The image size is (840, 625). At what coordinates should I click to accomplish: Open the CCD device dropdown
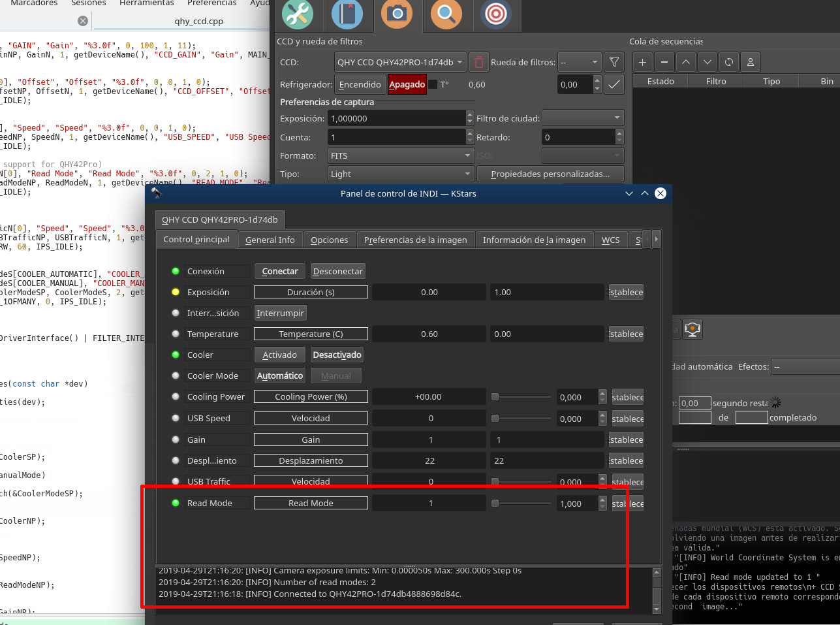coord(401,62)
